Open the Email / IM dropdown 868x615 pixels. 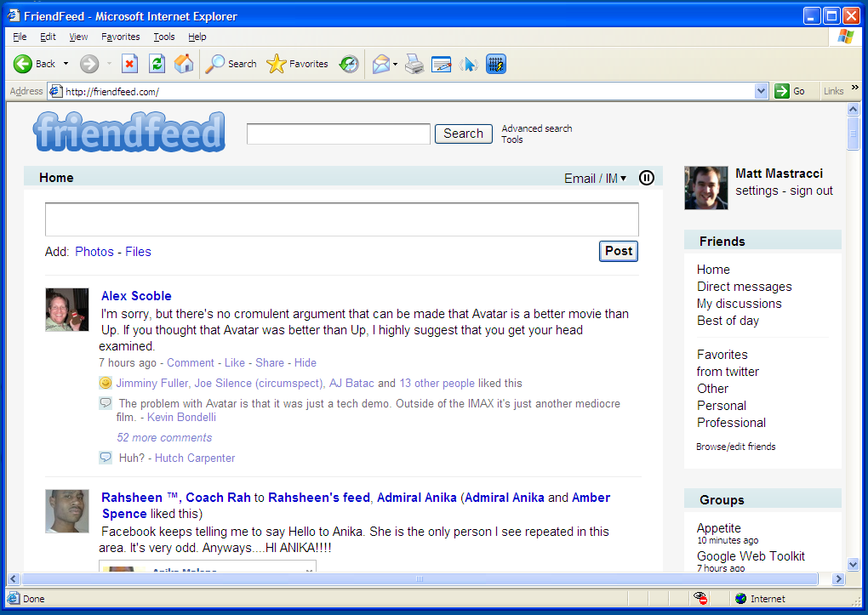pos(595,179)
